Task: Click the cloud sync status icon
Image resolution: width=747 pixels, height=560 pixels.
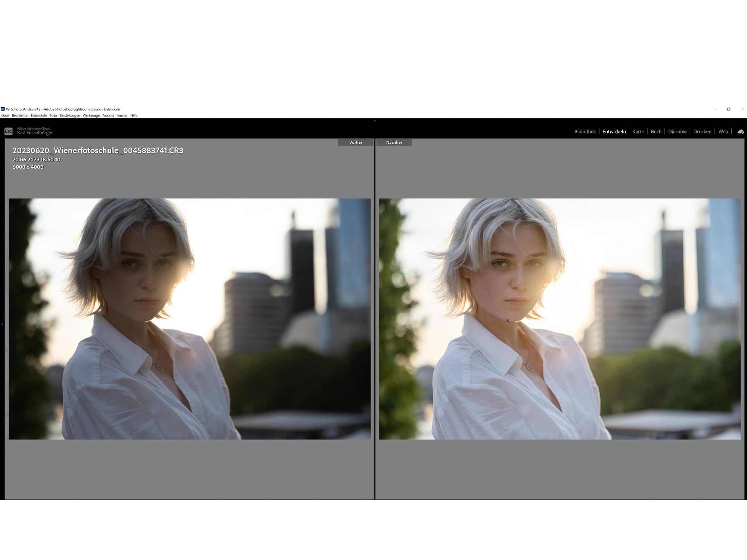Action: tap(740, 131)
